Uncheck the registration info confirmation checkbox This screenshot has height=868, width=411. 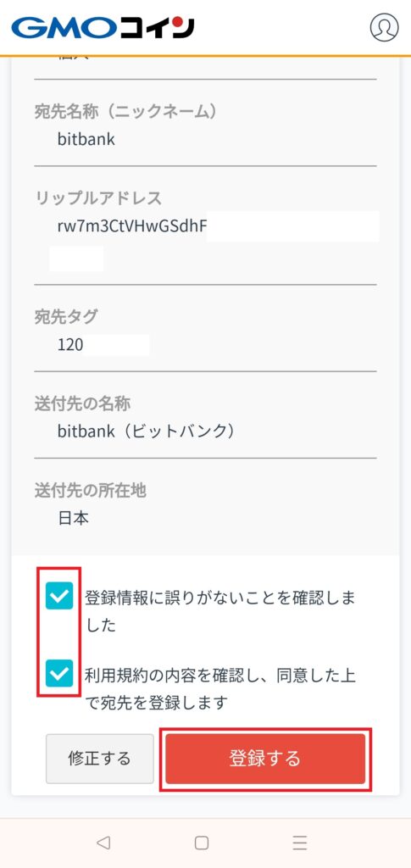[x=59, y=596]
